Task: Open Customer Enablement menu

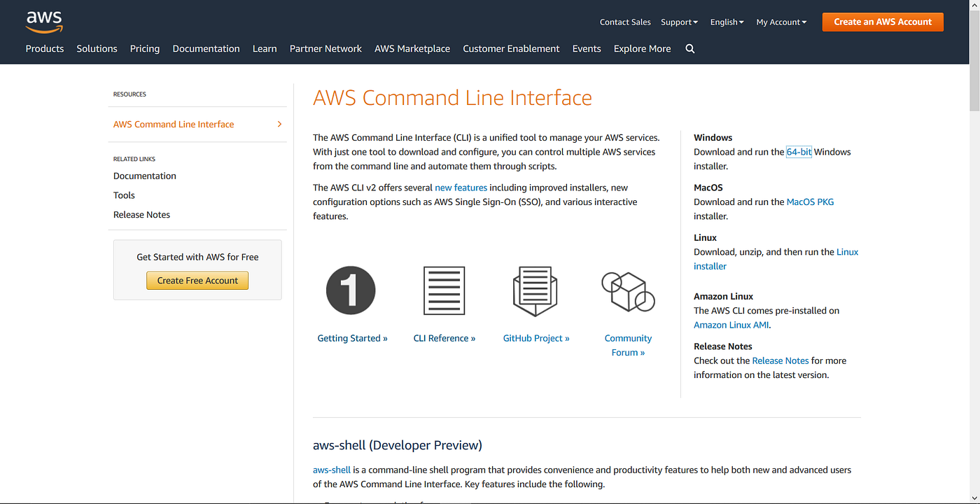Action: coord(511,49)
